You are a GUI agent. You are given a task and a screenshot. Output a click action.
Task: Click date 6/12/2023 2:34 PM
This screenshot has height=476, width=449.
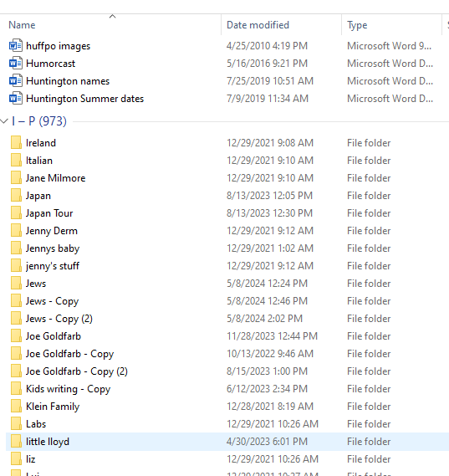(x=267, y=389)
